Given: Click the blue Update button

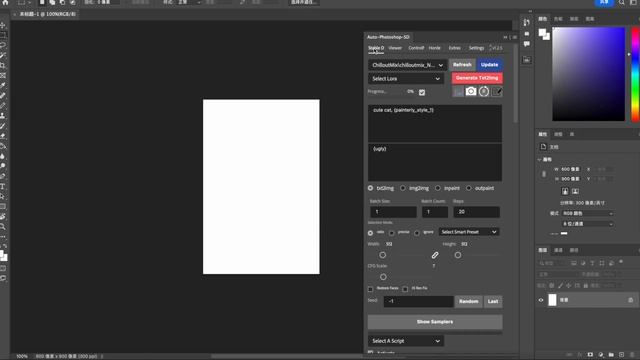Looking at the screenshot, I should click(x=489, y=64).
